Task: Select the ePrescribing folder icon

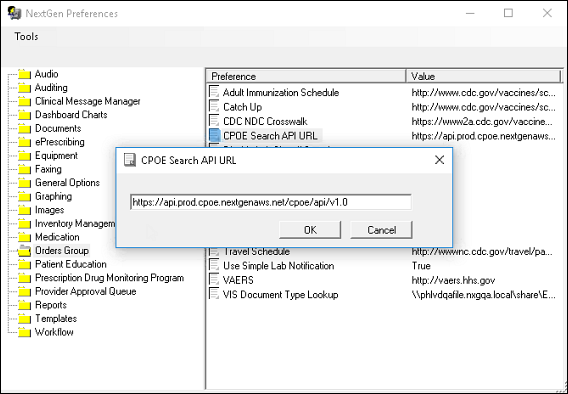Action: pyautogui.click(x=25, y=142)
